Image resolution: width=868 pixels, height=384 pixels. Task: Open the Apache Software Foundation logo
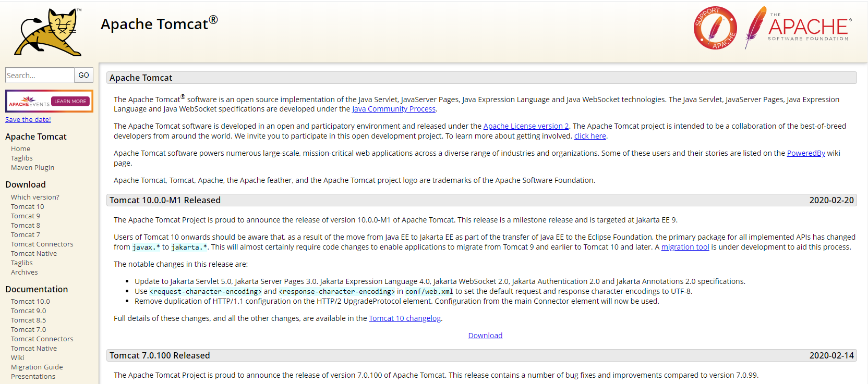click(x=798, y=28)
